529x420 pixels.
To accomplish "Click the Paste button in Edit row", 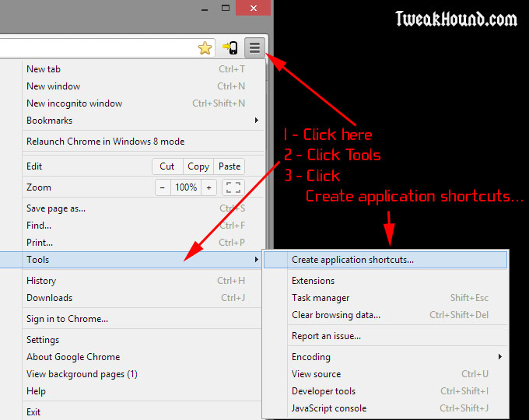I will point(229,166).
